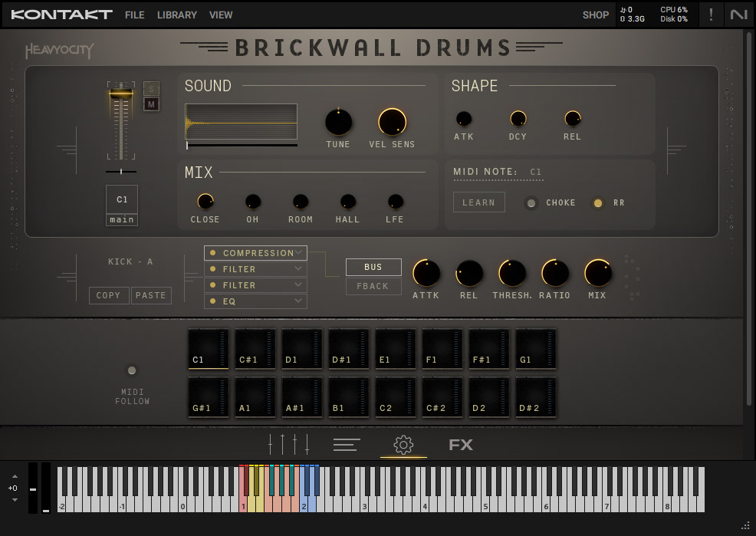Click the OH mic knob
Screen dimensions: 756x536
(253, 202)
